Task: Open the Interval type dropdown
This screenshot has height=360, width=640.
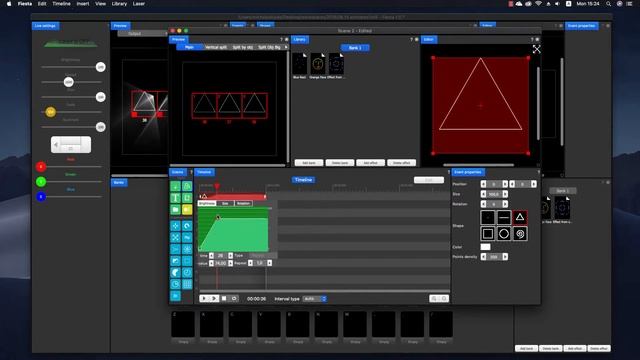Action: (315, 299)
